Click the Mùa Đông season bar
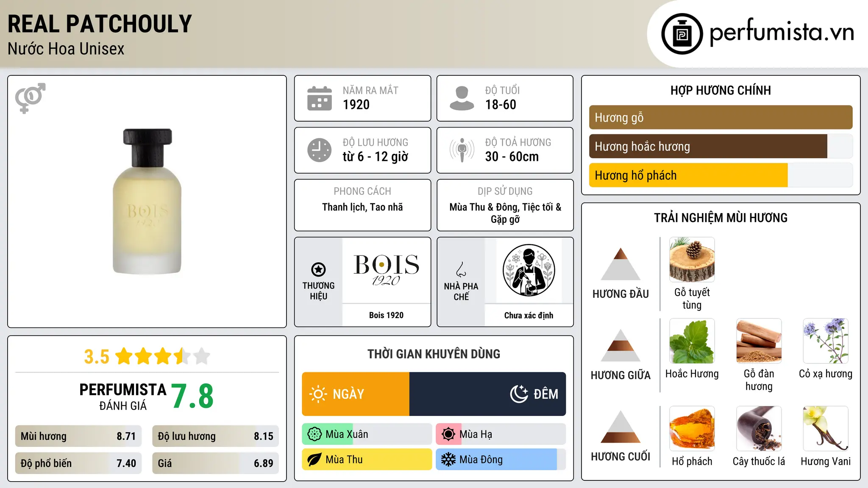The image size is (868, 488). click(501, 460)
